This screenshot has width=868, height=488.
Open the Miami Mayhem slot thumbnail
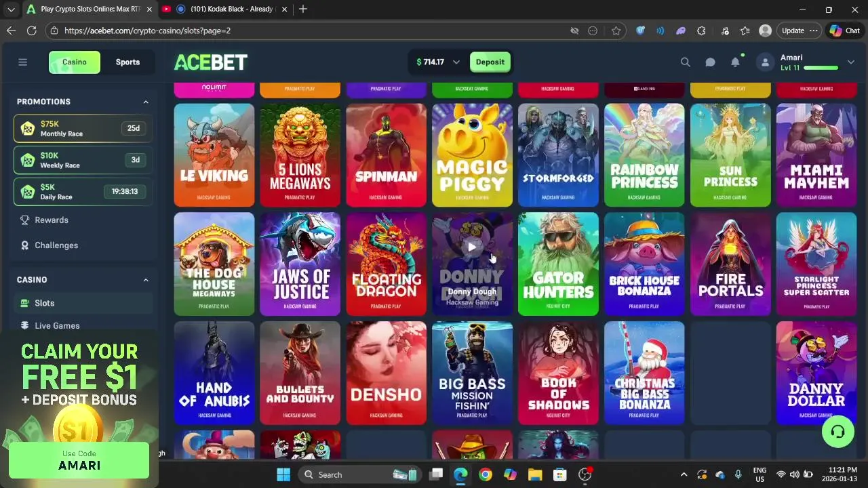[x=816, y=155]
